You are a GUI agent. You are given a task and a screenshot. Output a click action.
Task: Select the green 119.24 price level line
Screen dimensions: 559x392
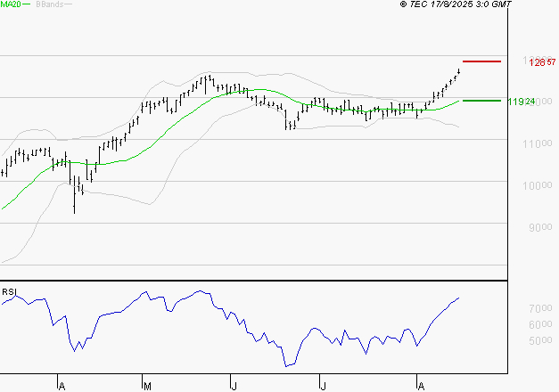[x=481, y=101]
